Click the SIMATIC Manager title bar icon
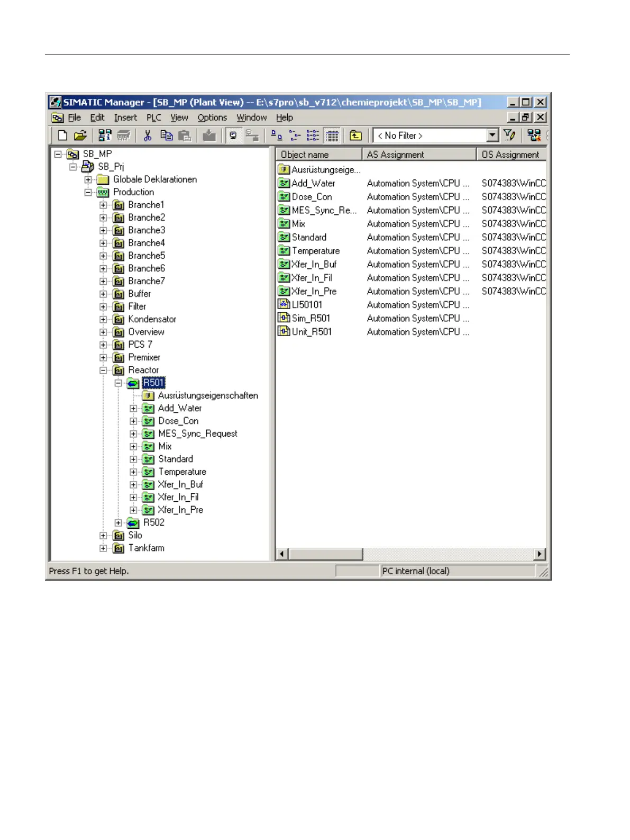This screenshot has width=630, height=840. [x=55, y=102]
